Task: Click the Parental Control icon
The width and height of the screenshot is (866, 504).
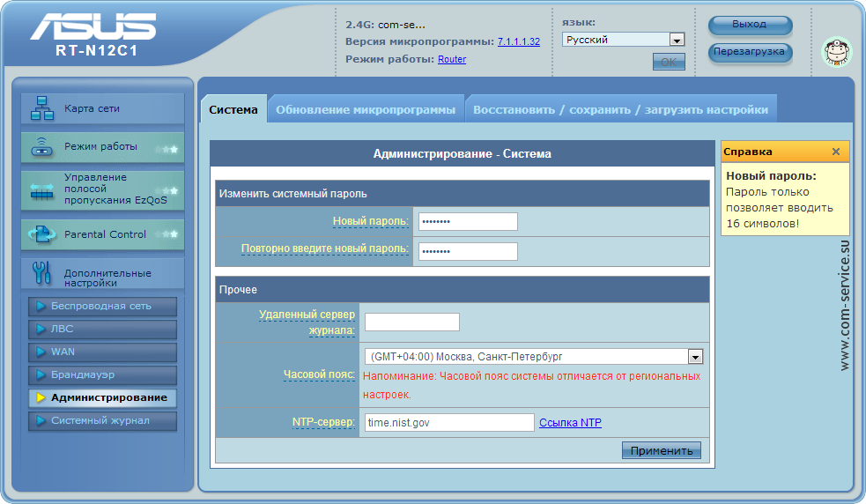Action: [x=42, y=234]
